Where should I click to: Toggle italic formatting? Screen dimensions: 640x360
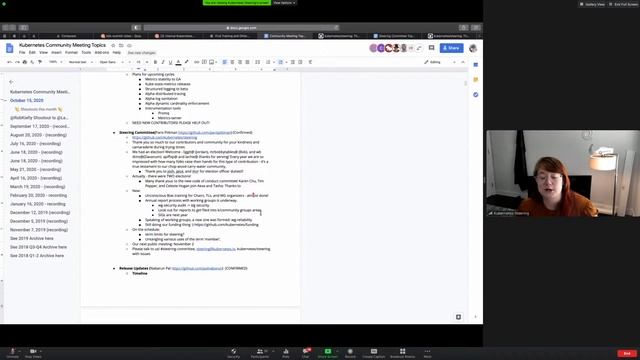(163, 62)
